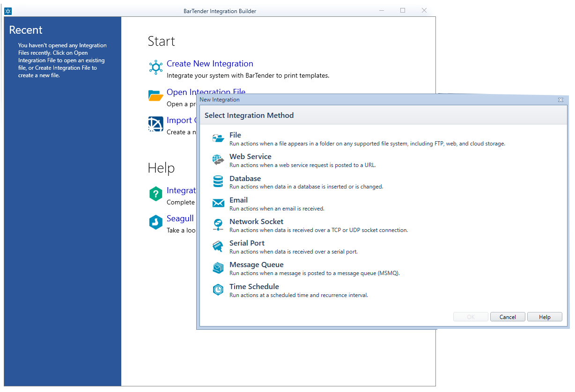This screenshot has width=575, height=392.
Task: Choose Network Socket integration method
Action: [256, 222]
